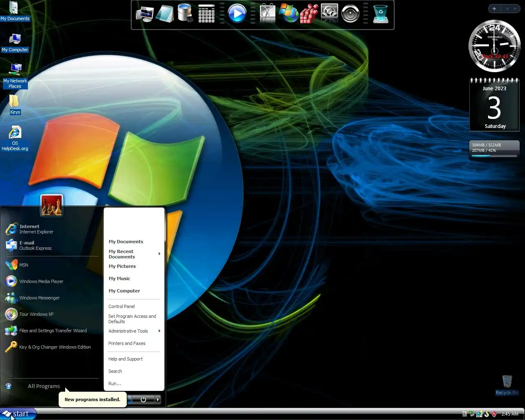The height and width of the screenshot is (420, 525).
Task: Open Set Program Access and Defaults
Action: 132,319
